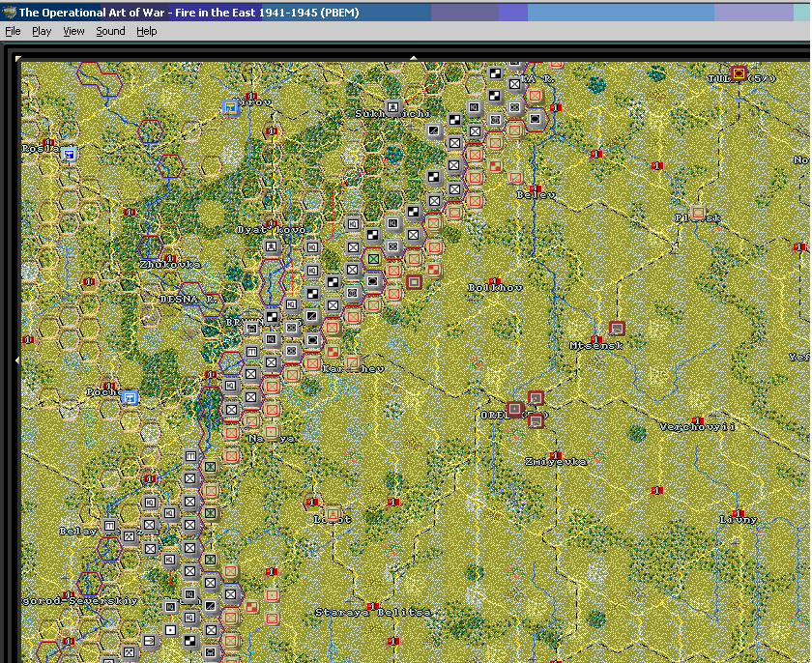This screenshot has height=663, width=812.
Task: Click the 'Belev' town label
Action: [x=536, y=195]
